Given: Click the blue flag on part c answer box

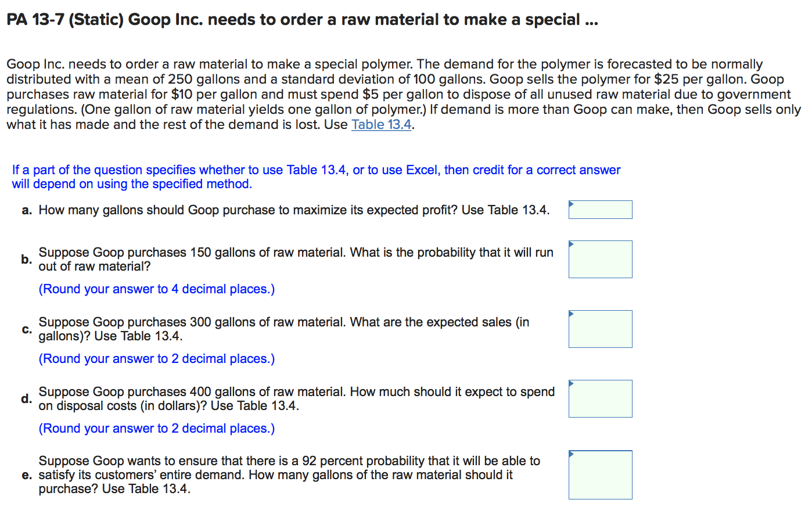Looking at the screenshot, I should pyautogui.click(x=572, y=313).
